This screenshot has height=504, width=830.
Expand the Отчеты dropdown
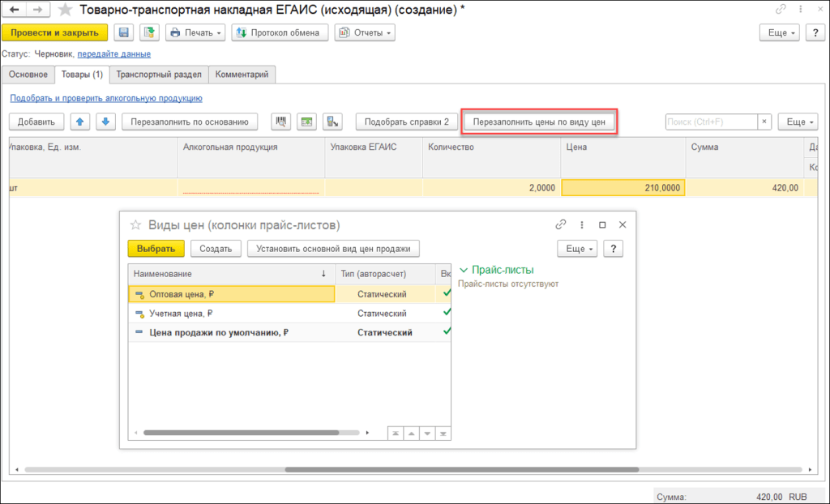(364, 32)
